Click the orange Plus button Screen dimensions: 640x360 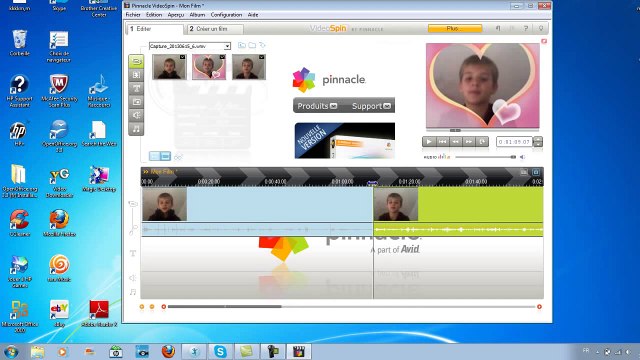coord(455,29)
